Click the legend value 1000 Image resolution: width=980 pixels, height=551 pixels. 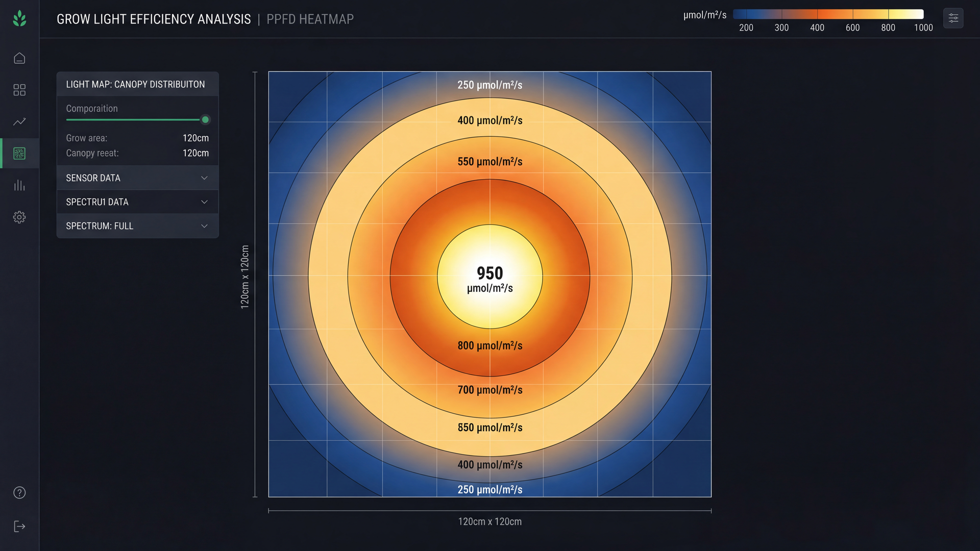[x=923, y=28]
